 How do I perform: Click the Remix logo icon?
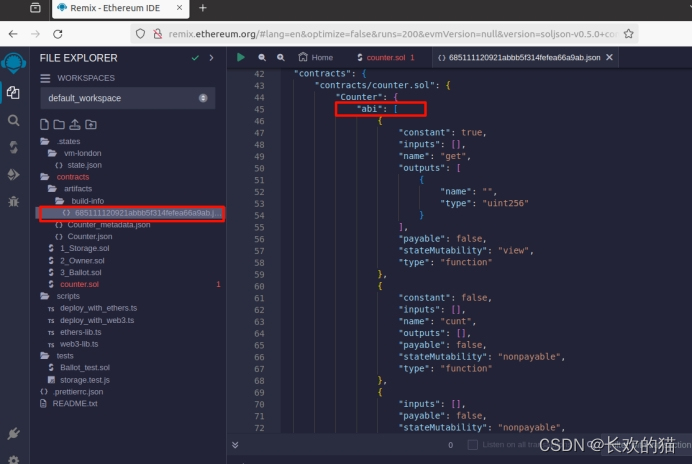(13, 63)
